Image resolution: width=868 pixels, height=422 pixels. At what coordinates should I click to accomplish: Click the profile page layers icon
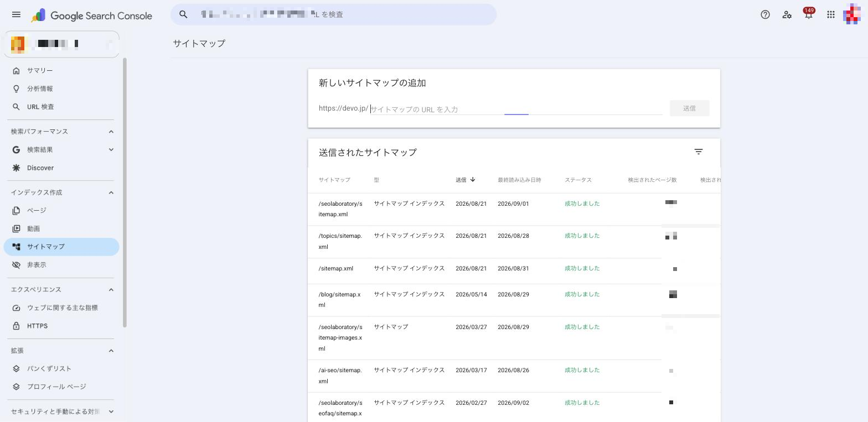pyautogui.click(x=16, y=387)
